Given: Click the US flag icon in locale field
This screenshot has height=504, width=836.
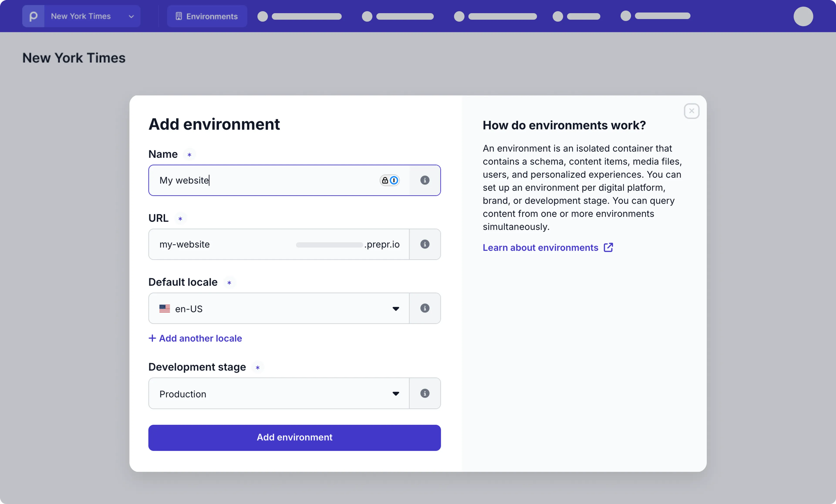Looking at the screenshot, I should (x=165, y=309).
